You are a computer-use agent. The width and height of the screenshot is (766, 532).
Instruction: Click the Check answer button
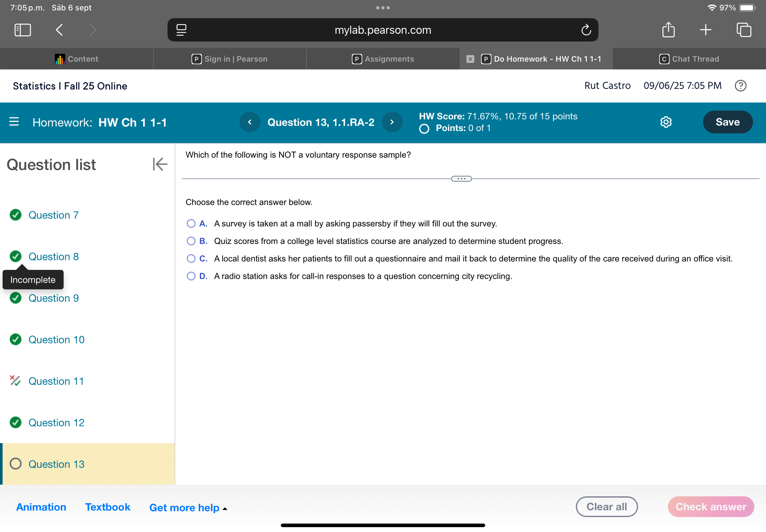point(710,507)
